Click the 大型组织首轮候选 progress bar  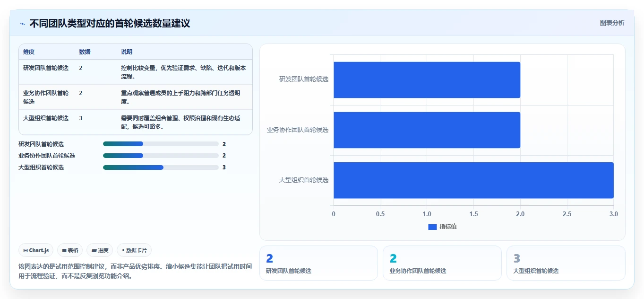pyautogui.click(x=161, y=167)
